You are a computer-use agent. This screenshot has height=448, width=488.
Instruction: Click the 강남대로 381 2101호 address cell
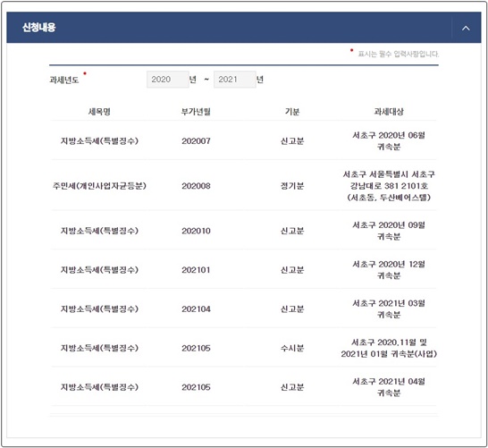click(389, 186)
